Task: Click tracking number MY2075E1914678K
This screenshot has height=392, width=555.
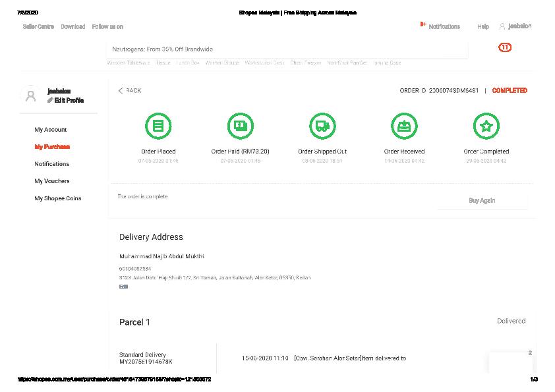Action: 146,362
